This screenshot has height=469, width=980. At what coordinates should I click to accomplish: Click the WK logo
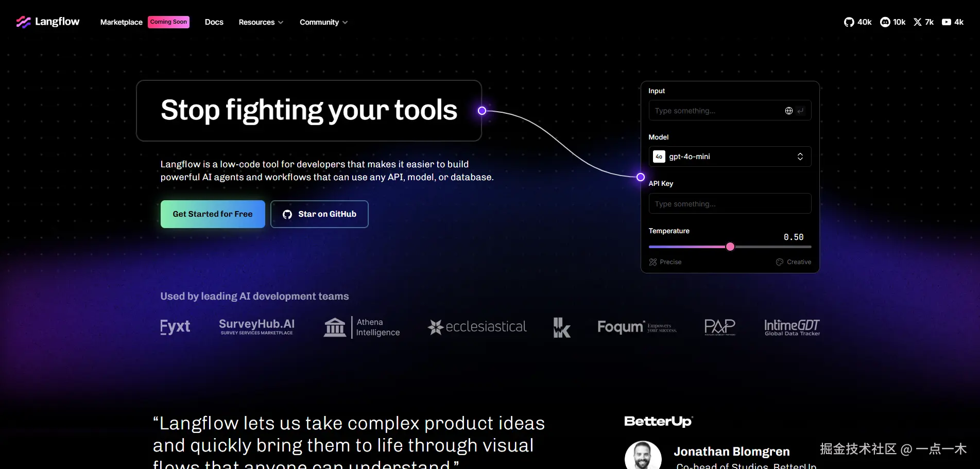[561, 327]
